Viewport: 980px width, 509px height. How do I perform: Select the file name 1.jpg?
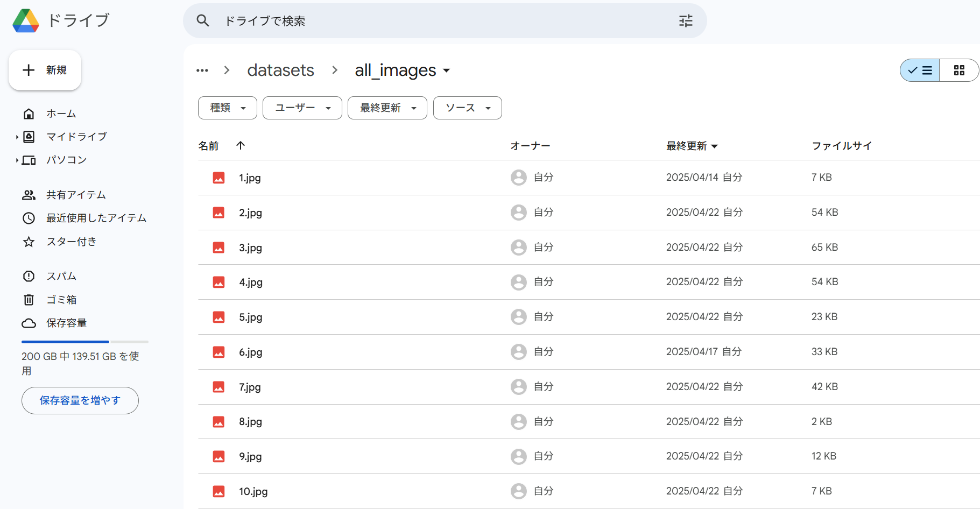[x=250, y=178]
